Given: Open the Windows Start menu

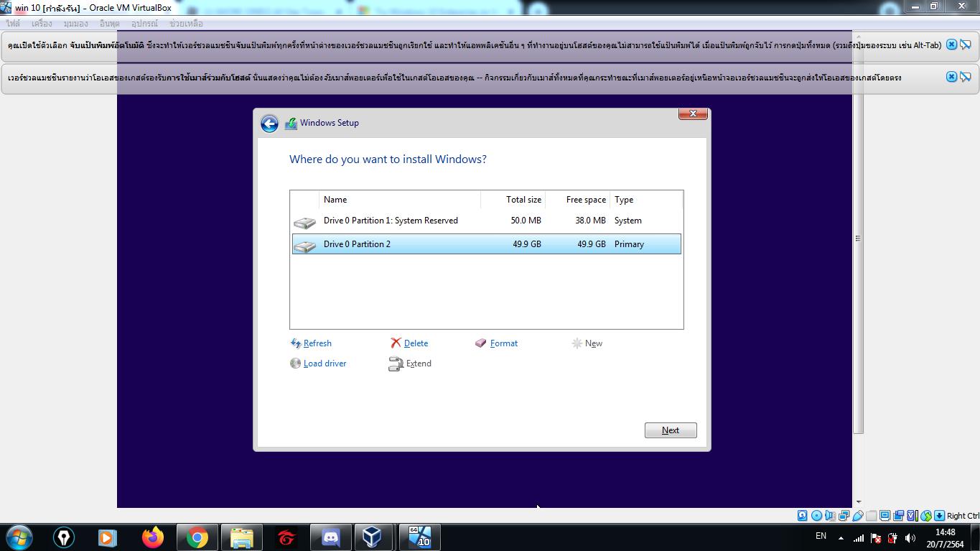Looking at the screenshot, I should 19,537.
